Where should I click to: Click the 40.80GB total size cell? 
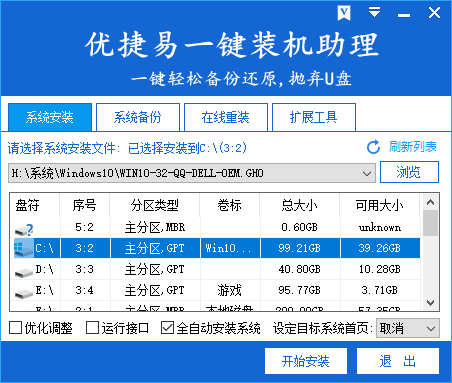pos(300,269)
